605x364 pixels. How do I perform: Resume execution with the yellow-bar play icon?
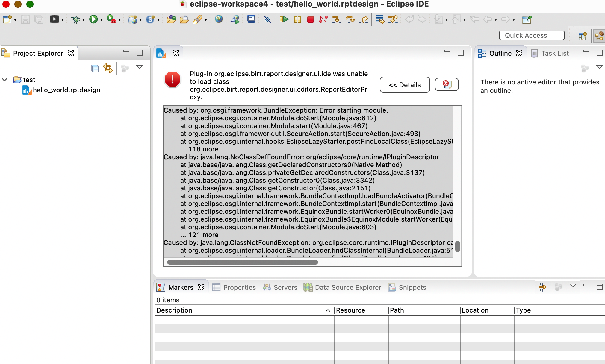[x=285, y=19]
